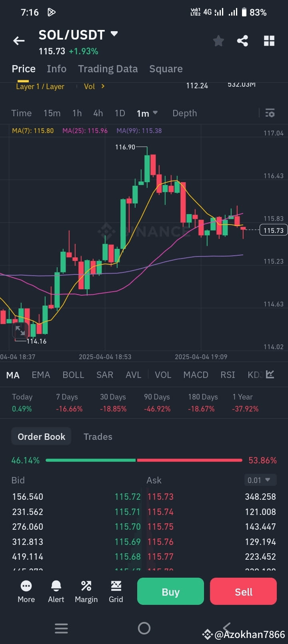Select bid price 115.72
The height and width of the screenshot is (644, 288).
pyautogui.click(x=128, y=497)
